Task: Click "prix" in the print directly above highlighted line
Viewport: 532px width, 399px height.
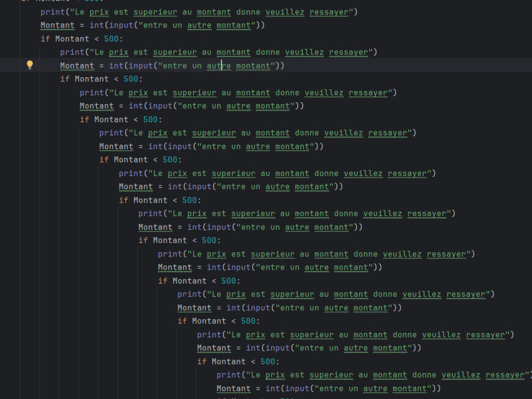Action: click(119, 52)
